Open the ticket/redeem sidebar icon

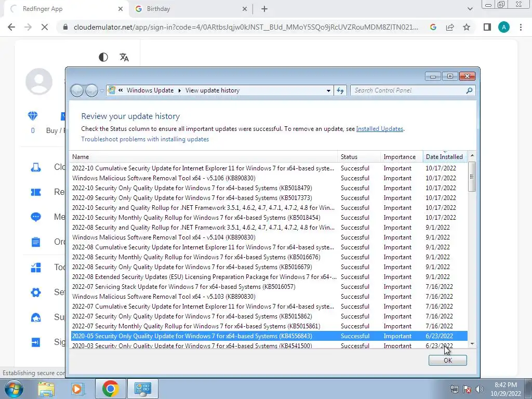[36, 192]
